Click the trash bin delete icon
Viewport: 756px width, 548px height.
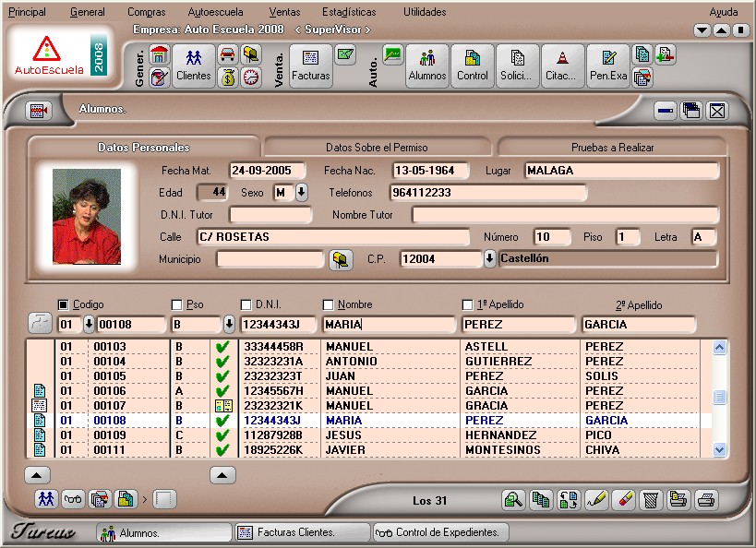point(651,500)
